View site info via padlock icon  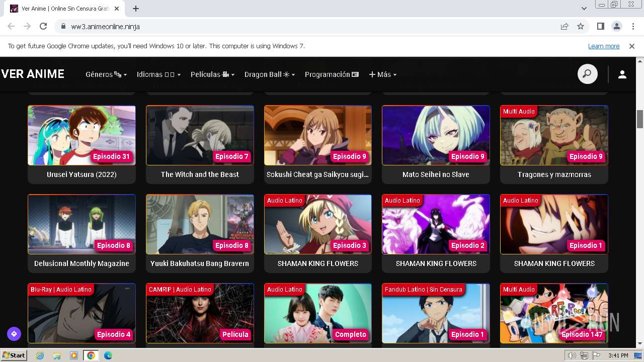[63, 27]
